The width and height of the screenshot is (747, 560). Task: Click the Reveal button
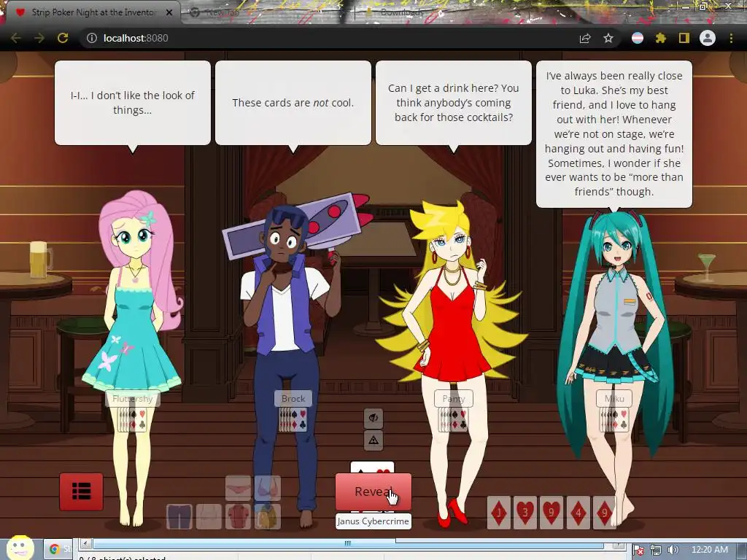click(x=373, y=491)
